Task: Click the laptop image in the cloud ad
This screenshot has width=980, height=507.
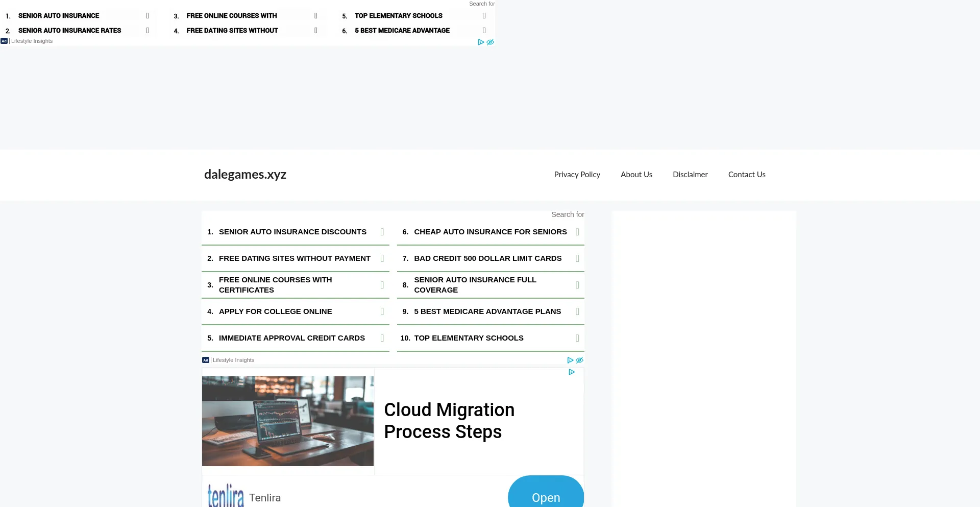Action: pyautogui.click(x=288, y=421)
